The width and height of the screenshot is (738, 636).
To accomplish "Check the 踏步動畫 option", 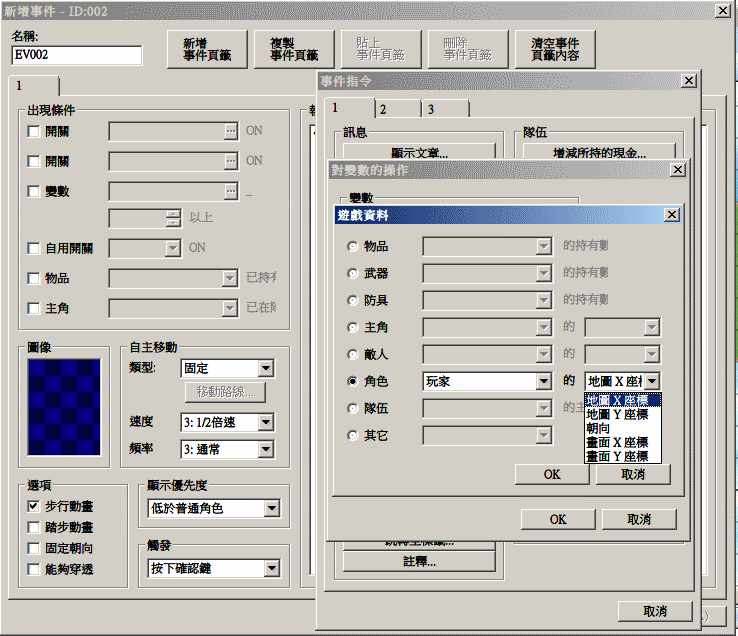I will click(x=33, y=527).
